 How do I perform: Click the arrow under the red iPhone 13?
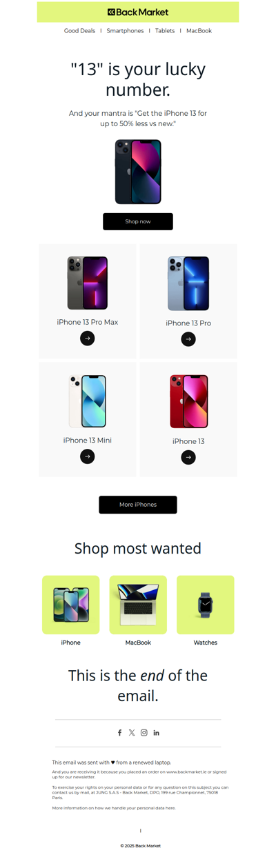pyautogui.click(x=188, y=457)
